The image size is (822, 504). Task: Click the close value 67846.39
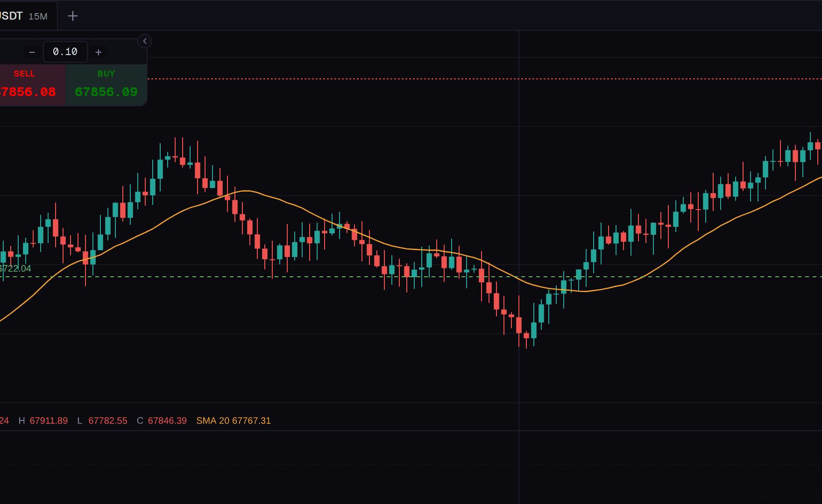167,420
